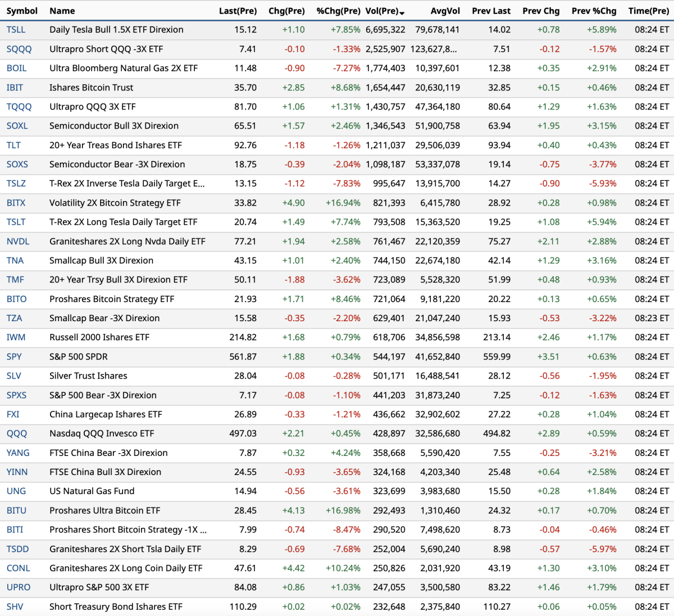Sort by the Last(Pre) column header
Screen dimensions: 674x616
click(238, 11)
